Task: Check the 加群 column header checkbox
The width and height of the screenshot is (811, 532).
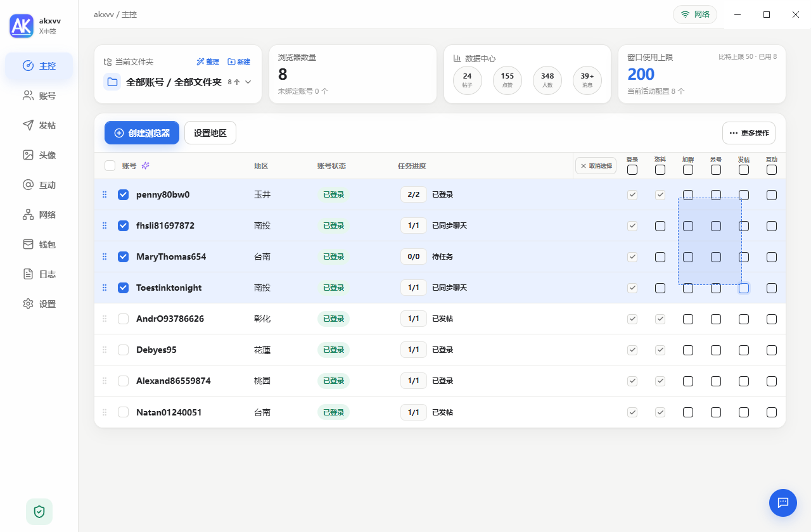Action: (x=688, y=170)
